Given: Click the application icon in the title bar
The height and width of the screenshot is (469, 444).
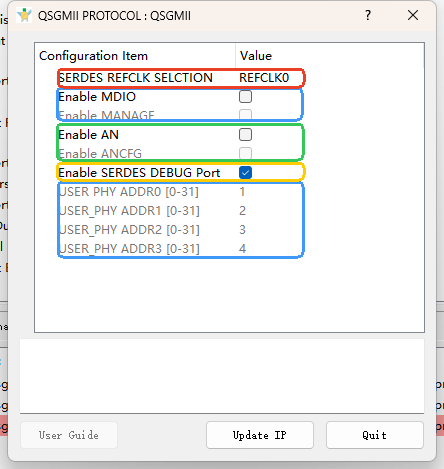Looking at the screenshot, I should click(x=24, y=15).
